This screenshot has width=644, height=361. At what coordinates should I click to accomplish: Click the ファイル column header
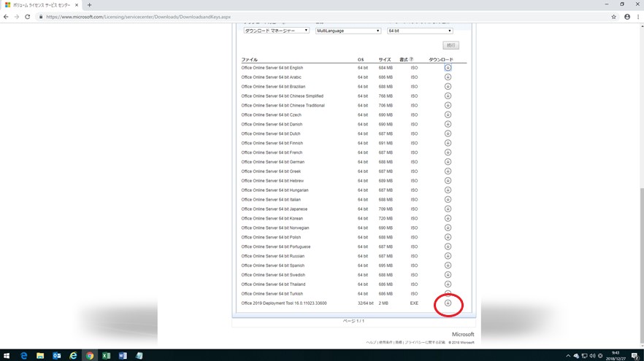pyautogui.click(x=249, y=60)
